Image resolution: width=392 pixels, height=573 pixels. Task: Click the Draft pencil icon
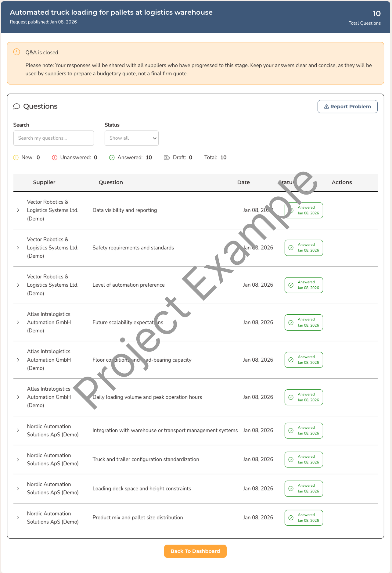167,158
